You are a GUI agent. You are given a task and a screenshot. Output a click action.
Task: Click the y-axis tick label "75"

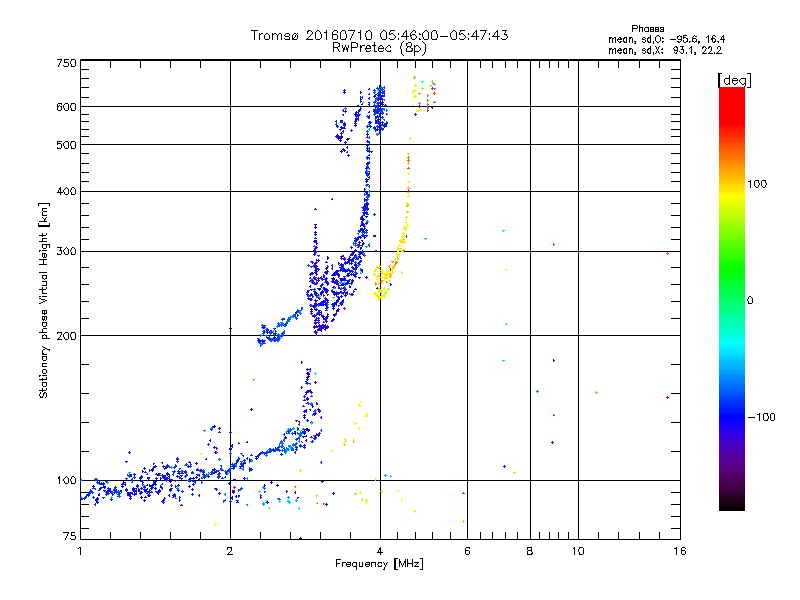[x=69, y=536]
